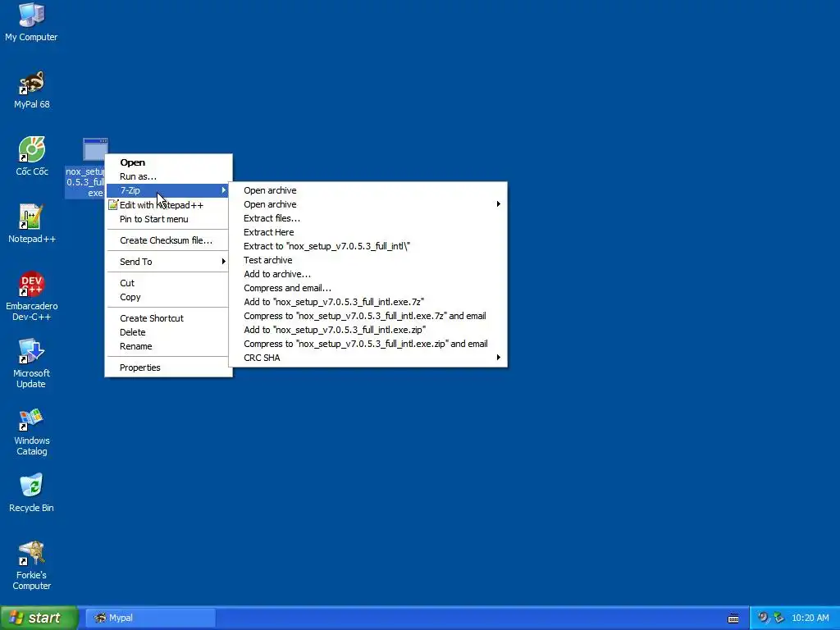Choose Compress to .exe.7z and email
Screen dimensions: 840x630
tap(367, 316)
